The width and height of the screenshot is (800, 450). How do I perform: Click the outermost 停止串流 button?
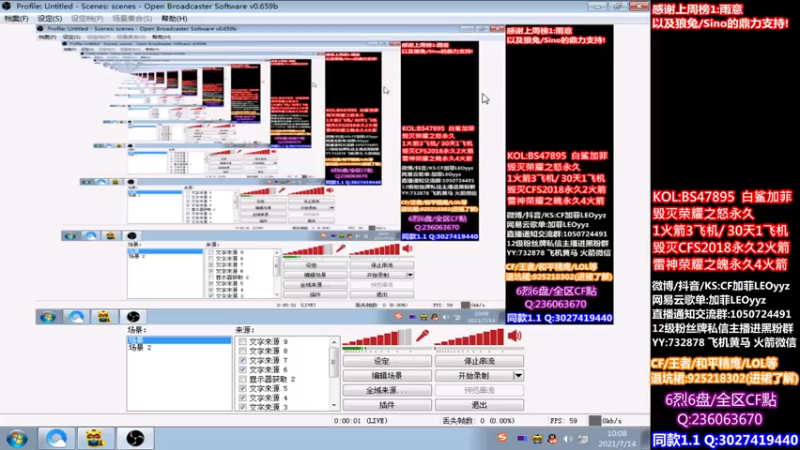tap(479, 361)
